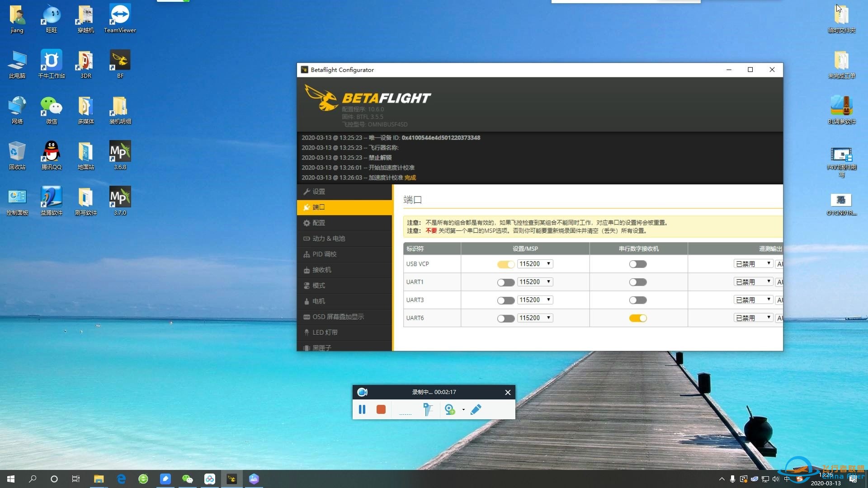
Task: Open the 微信 WeChat desktop icon
Action: (52, 110)
